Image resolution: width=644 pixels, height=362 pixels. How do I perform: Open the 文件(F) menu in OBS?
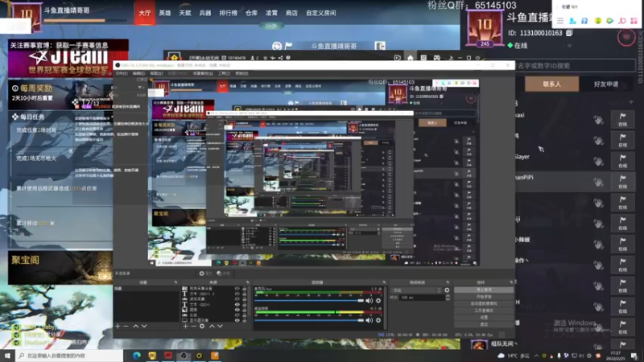click(x=122, y=73)
